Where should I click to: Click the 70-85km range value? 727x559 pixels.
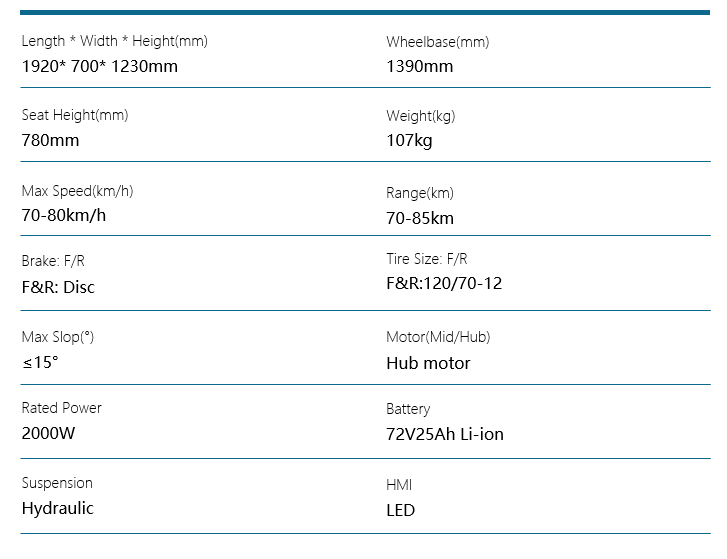tap(420, 218)
